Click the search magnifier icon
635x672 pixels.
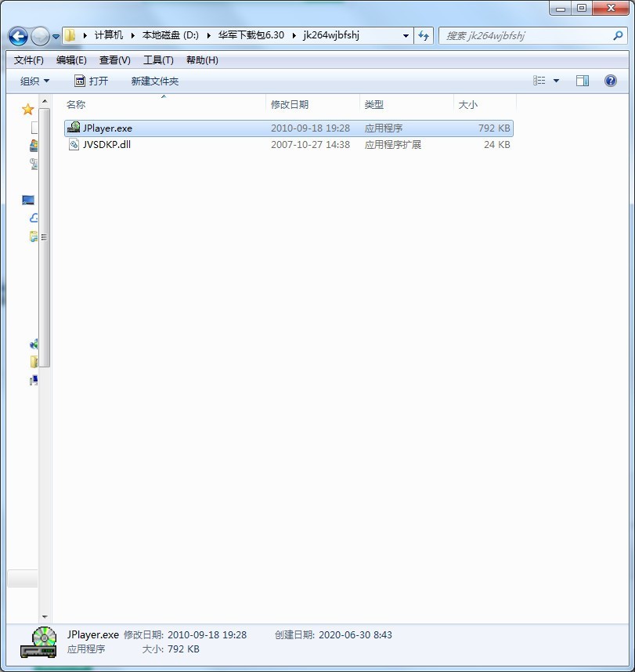618,36
